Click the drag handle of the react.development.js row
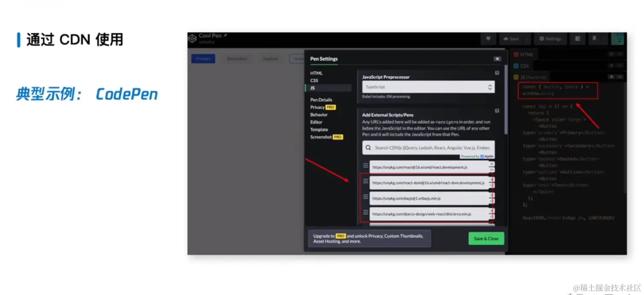The image size is (644, 295). (x=365, y=165)
